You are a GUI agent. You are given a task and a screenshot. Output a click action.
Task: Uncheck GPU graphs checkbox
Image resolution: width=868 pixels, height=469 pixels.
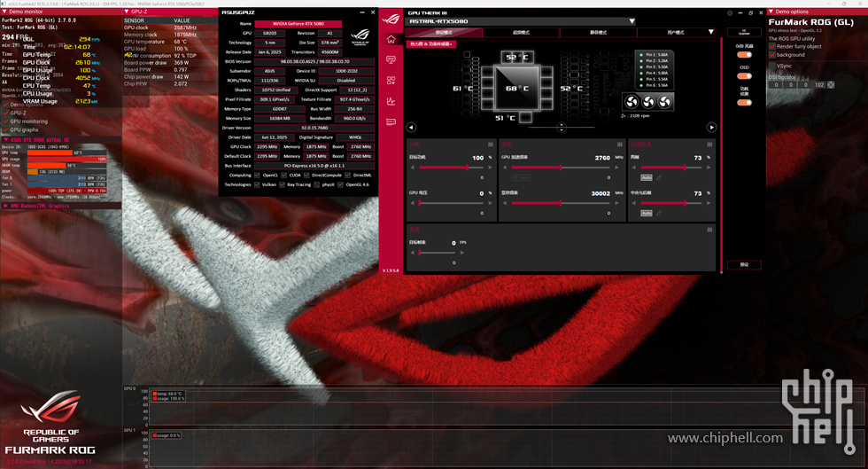5,129
